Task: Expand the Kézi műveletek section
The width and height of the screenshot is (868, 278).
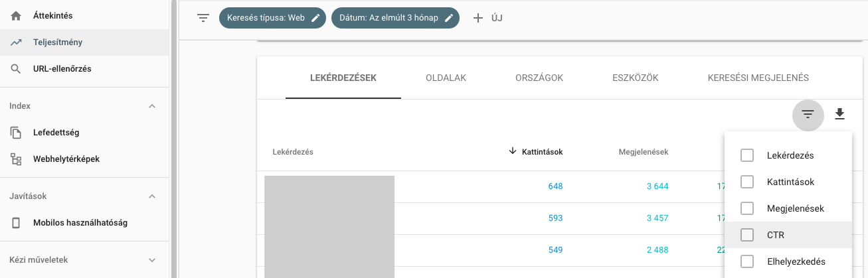Action: coord(152,260)
